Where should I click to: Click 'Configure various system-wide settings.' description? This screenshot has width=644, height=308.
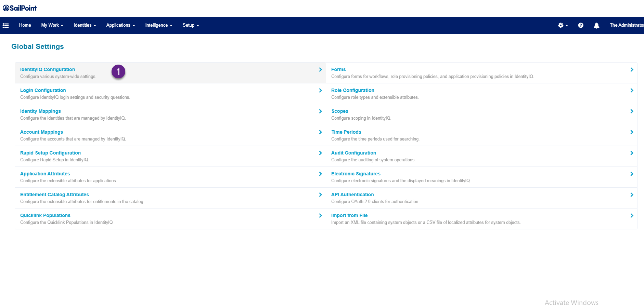click(58, 77)
